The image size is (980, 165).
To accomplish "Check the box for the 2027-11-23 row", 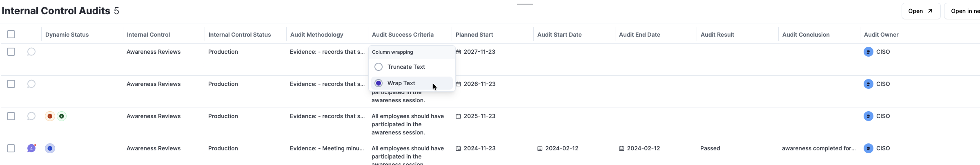I will 11,52.
